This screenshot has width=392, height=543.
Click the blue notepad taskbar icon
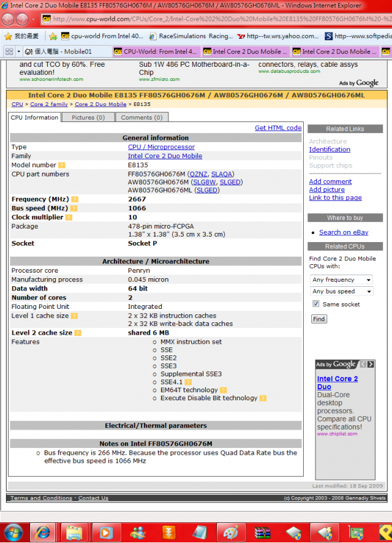click(x=200, y=533)
